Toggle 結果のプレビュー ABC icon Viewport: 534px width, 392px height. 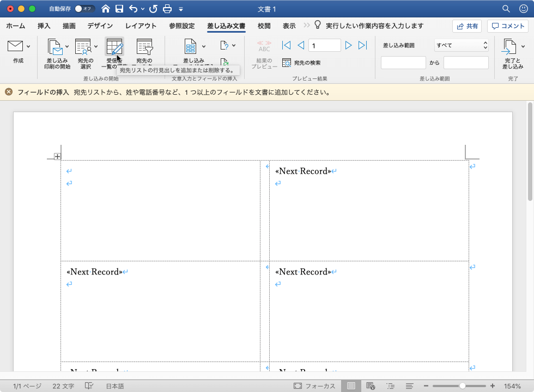(264, 46)
